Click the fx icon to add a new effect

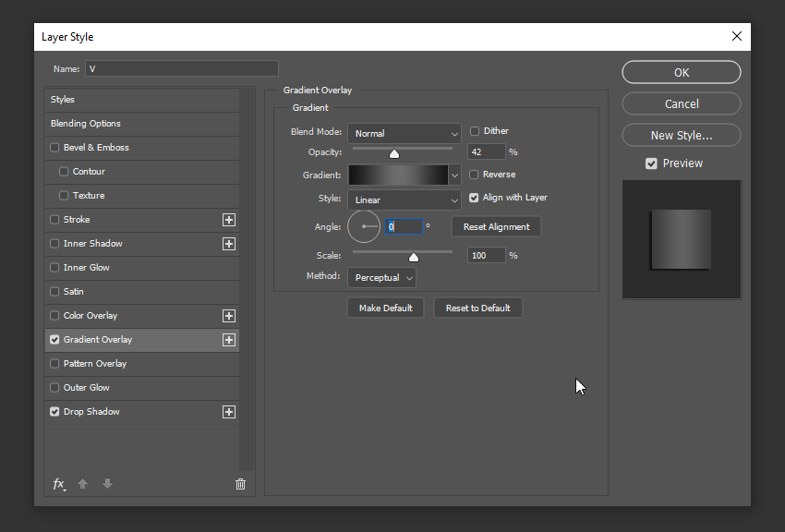58,483
